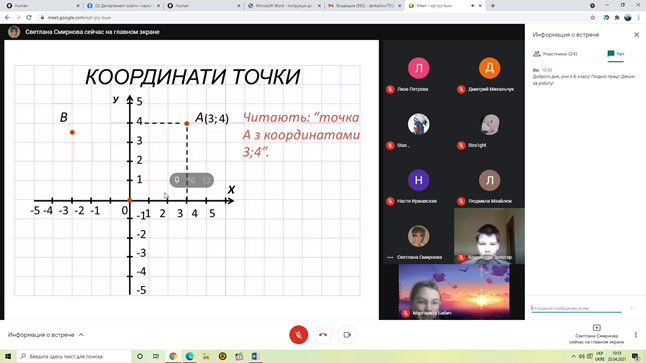Show hidden system tray icons

pos(573,356)
